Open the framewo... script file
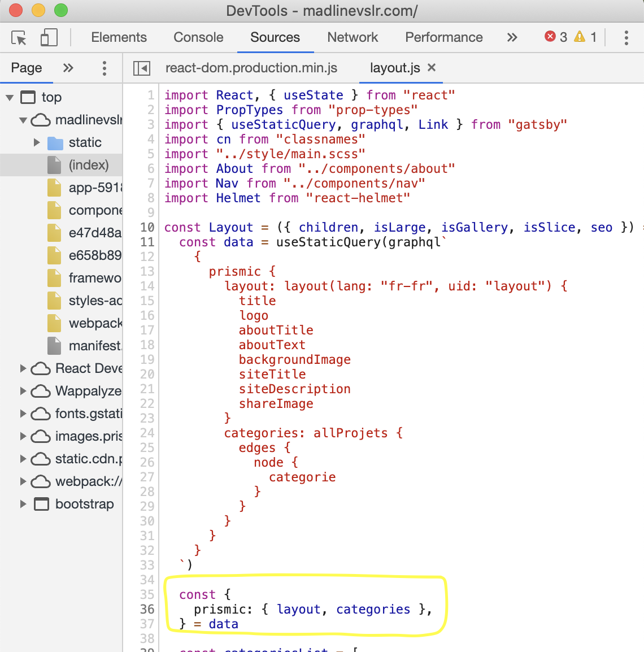The height and width of the screenshot is (652, 644). pyautogui.click(x=95, y=278)
